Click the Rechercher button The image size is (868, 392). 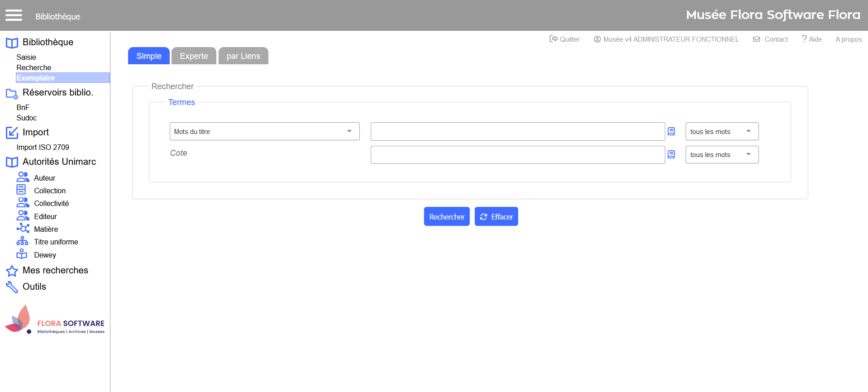(x=447, y=216)
